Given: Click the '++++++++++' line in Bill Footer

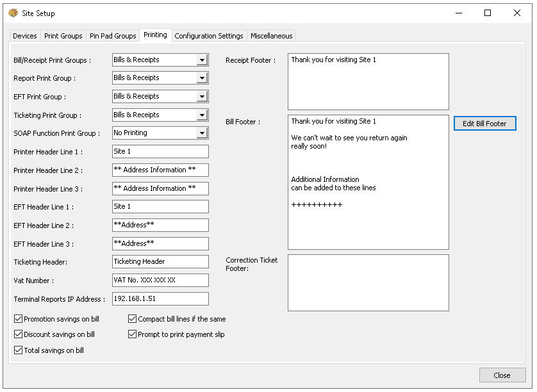Looking at the screenshot, I should [x=317, y=205].
